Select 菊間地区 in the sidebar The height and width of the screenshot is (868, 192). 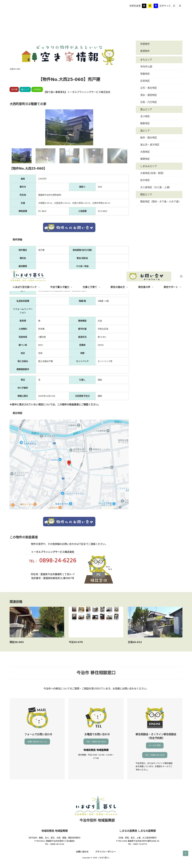[x=159, y=159]
